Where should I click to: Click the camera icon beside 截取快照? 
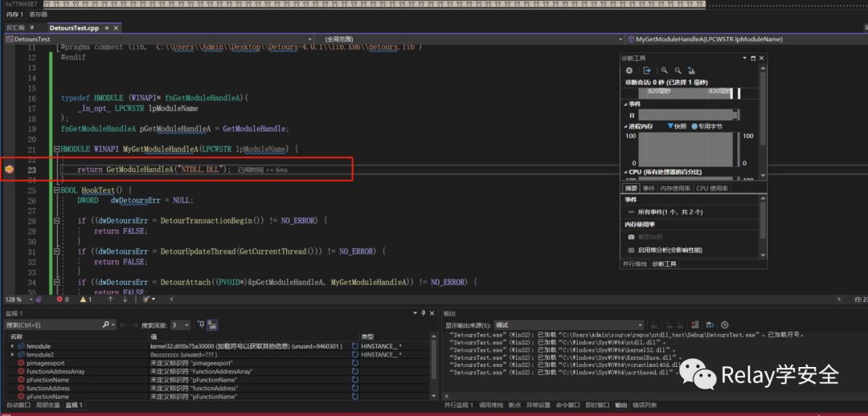tap(631, 237)
